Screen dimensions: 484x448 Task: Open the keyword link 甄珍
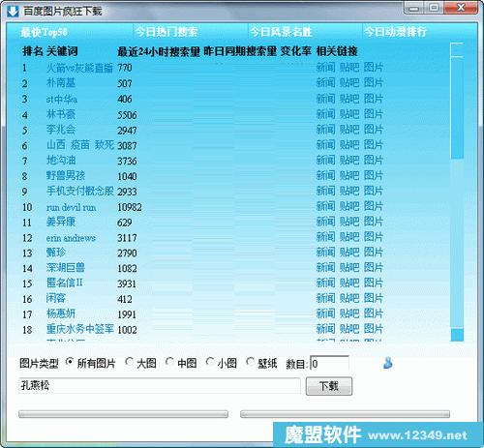(x=56, y=253)
